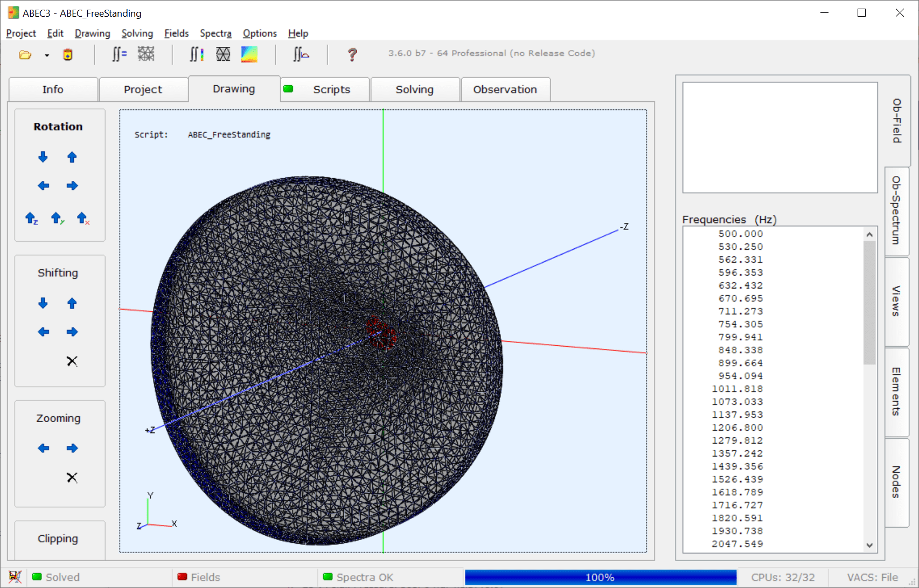Click the rotate about Z axis arrow
Screen dimensions: 919x588
coord(32,218)
